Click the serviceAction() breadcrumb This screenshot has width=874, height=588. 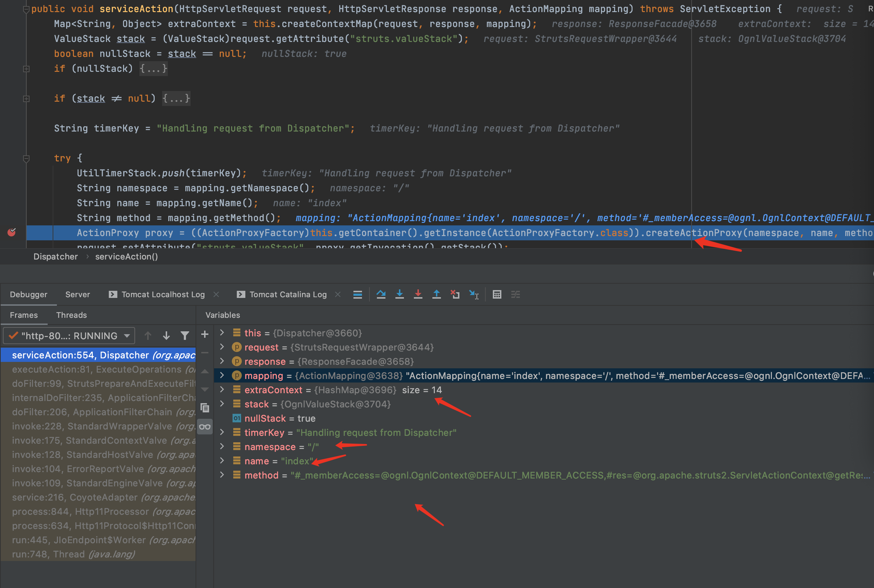click(x=127, y=257)
